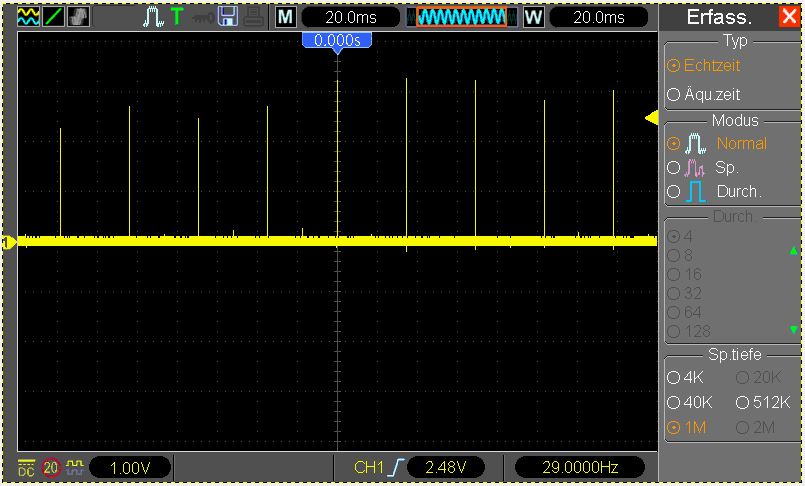Select Äqu.zeit acquisition type
This screenshot has height=486, width=805.
704,94
